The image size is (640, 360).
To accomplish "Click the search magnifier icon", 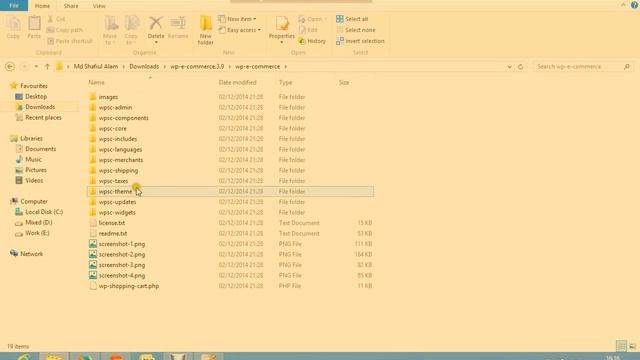I will (x=627, y=67).
